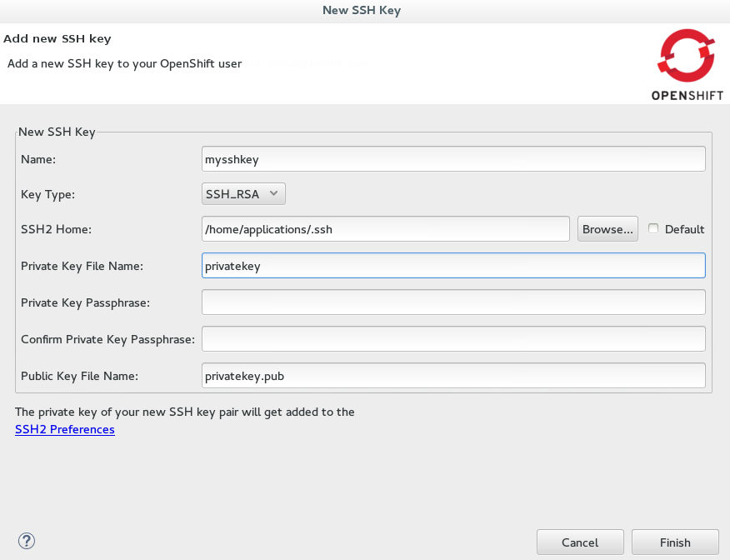Click the Finish button
This screenshot has width=730, height=560.
pos(675,542)
